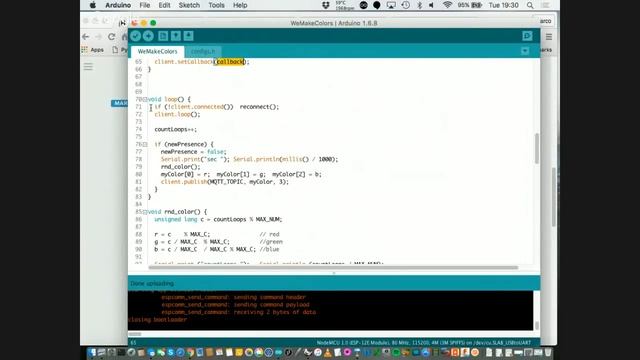Switch to the config.h tab
Image resolution: width=640 pixels, height=360 pixels.
203,51
